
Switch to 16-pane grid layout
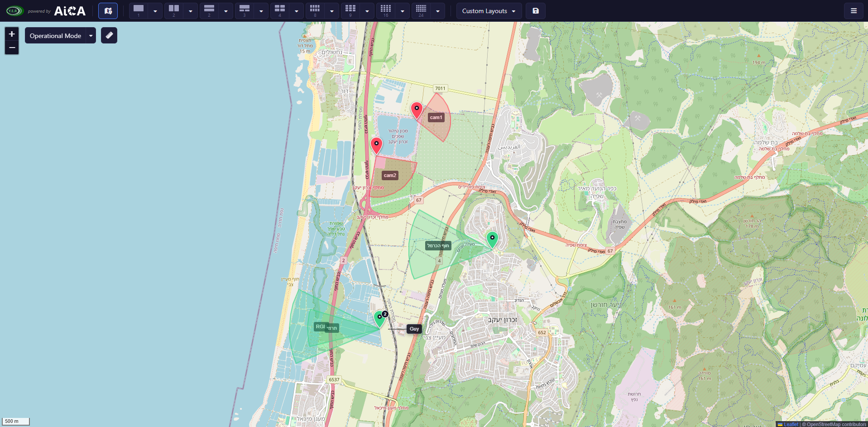point(386,11)
